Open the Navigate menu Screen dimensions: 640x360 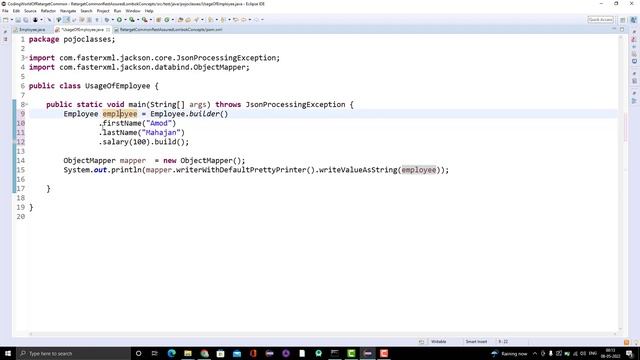68,11
